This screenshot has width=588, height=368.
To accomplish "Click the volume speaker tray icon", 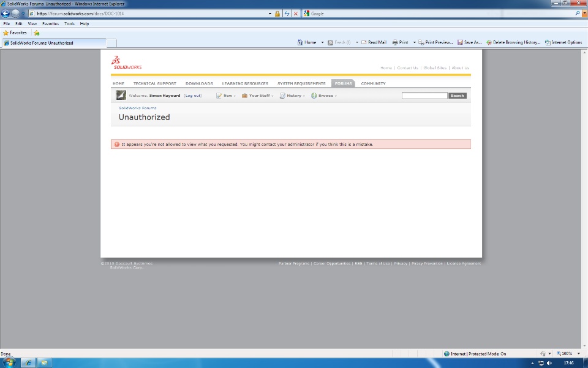I will click(x=549, y=363).
